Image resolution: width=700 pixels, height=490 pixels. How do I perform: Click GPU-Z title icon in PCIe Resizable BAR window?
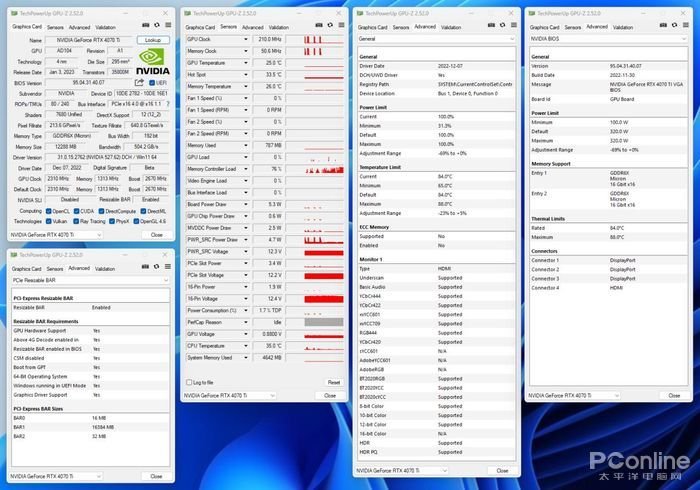coord(14,255)
